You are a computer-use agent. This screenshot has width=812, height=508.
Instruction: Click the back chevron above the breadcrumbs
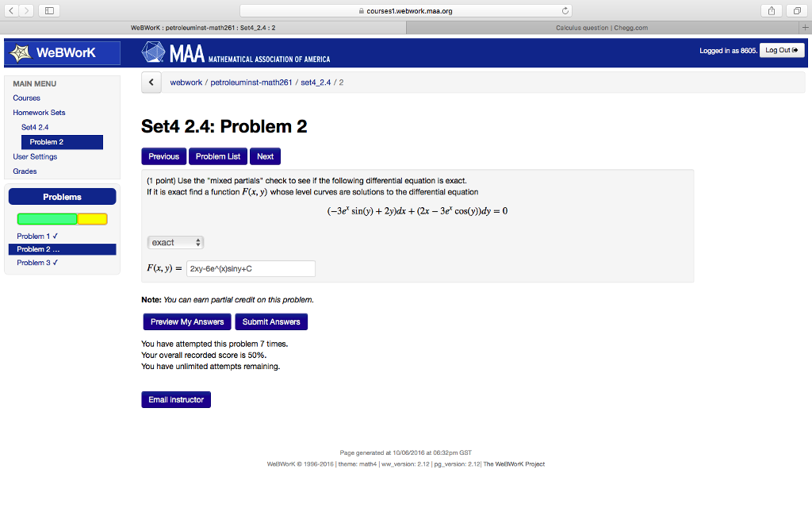tap(151, 82)
